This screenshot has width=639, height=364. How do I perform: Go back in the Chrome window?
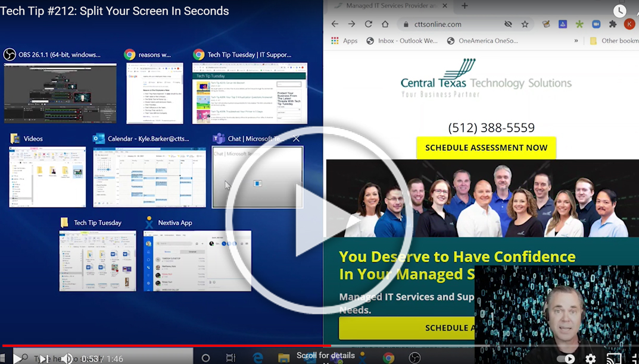335,24
